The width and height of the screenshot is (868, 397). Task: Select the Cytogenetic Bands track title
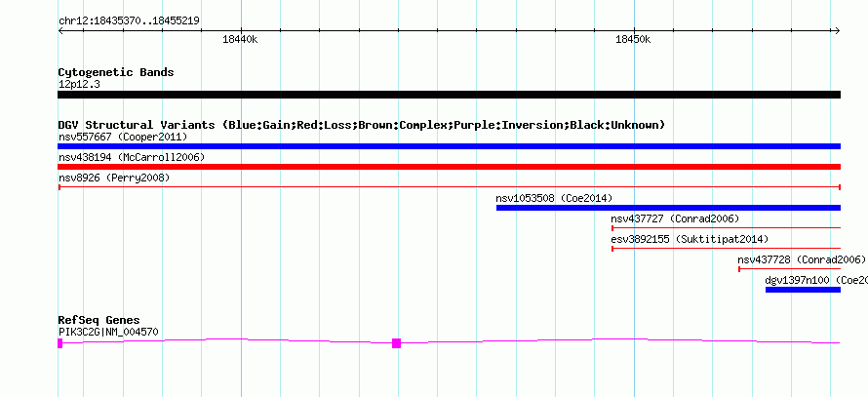click(x=116, y=72)
